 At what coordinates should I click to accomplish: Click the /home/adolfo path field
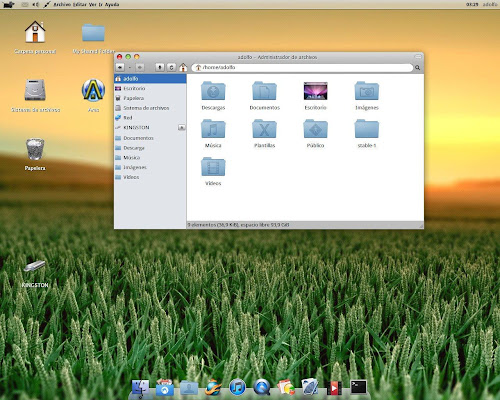pyautogui.click(x=302, y=68)
